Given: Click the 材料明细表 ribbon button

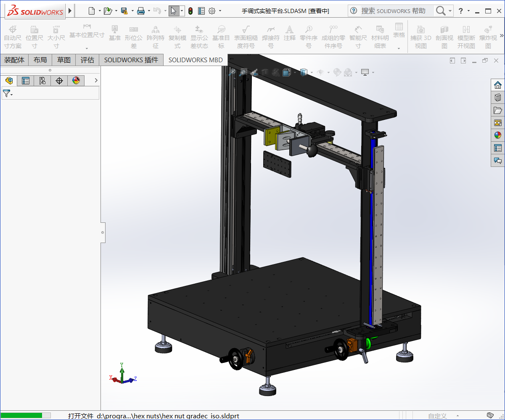Looking at the screenshot, I should coord(380,37).
